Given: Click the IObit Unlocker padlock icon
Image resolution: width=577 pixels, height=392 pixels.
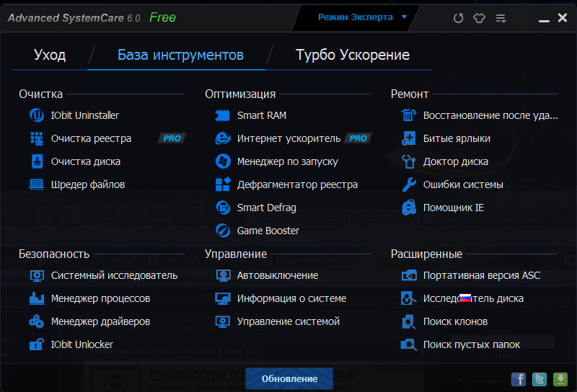Looking at the screenshot, I should tap(37, 344).
